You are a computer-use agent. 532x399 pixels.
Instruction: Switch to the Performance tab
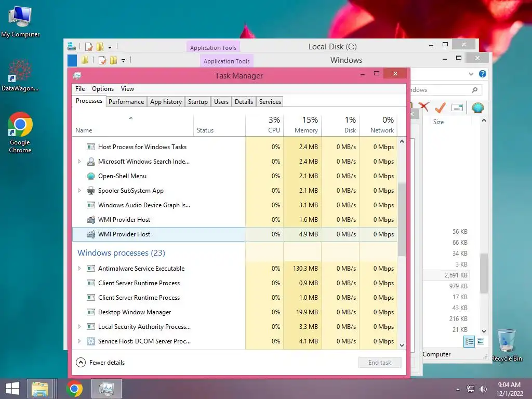(126, 102)
